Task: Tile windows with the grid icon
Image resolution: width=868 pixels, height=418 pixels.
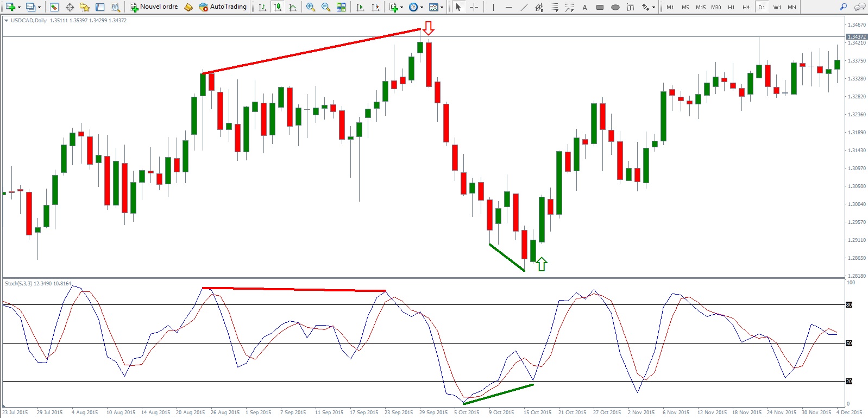Action: tap(341, 7)
